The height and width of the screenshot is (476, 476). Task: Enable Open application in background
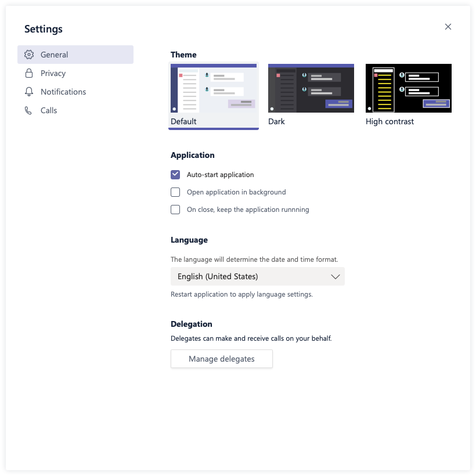[x=175, y=192]
